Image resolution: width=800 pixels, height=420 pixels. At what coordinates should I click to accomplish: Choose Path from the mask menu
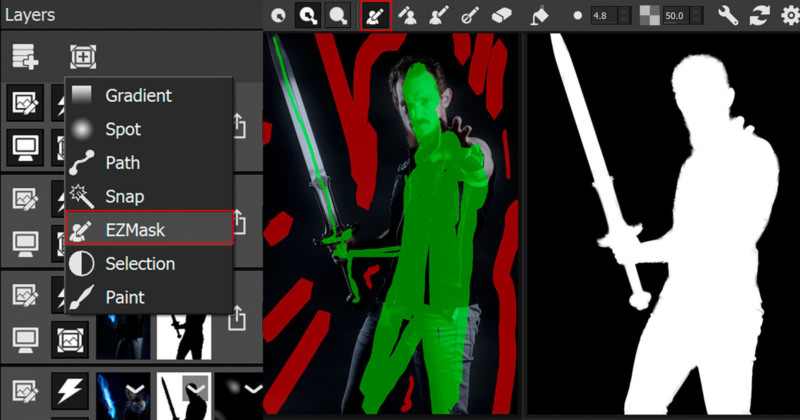(x=149, y=163)
